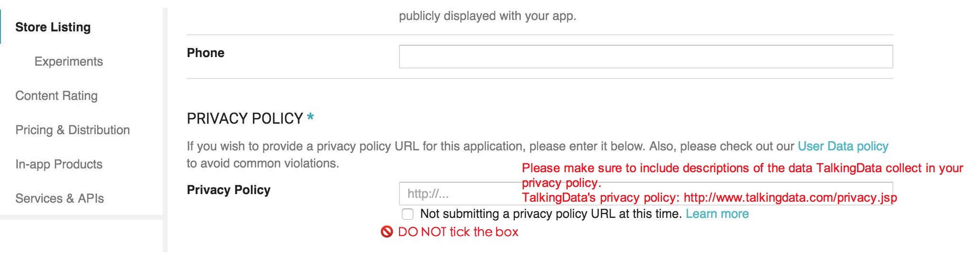Click the Learn more link
Viewport: 980px width, 255px height.
(717, 214)
